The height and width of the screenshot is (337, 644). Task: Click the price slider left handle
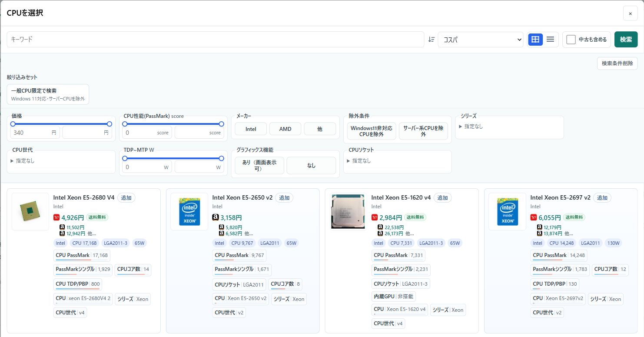pos(13,124)
